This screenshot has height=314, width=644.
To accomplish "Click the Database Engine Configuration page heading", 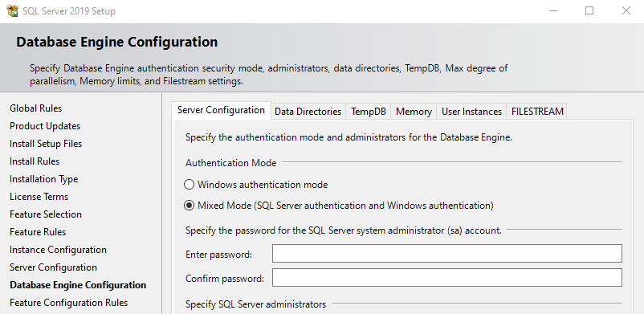I will point(117,42).
